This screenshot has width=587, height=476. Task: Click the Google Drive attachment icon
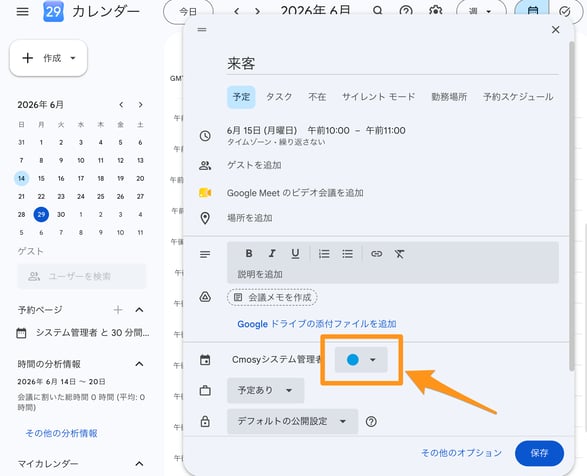click(205, 297)
